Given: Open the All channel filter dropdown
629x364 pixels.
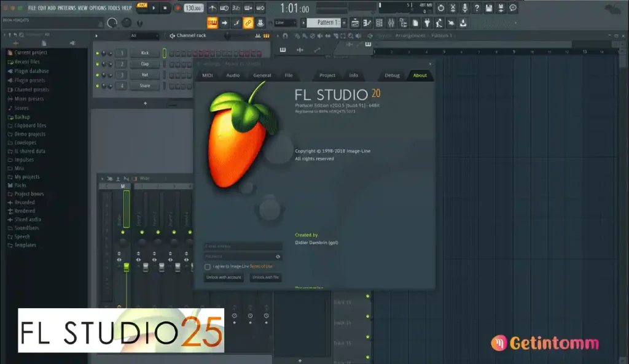Looking at the screenshot, I should click(x=144, y=36).
